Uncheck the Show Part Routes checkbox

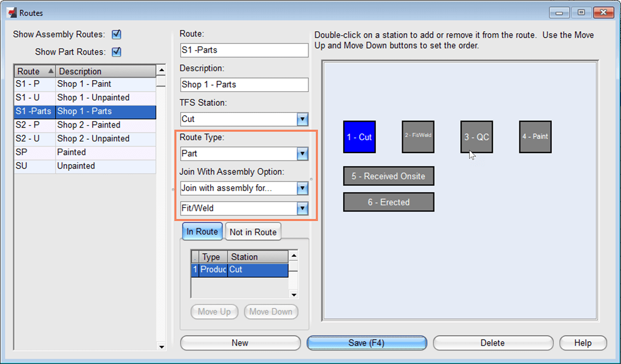pyautogui.click(x=117, y=52)
